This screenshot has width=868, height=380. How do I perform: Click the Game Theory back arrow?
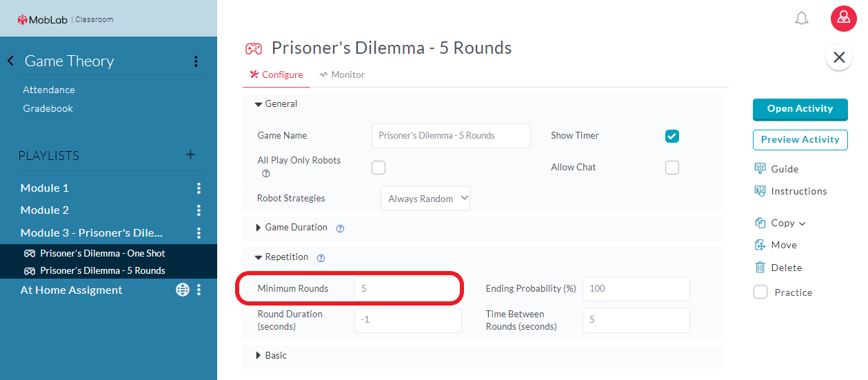(x=11, y=61)
